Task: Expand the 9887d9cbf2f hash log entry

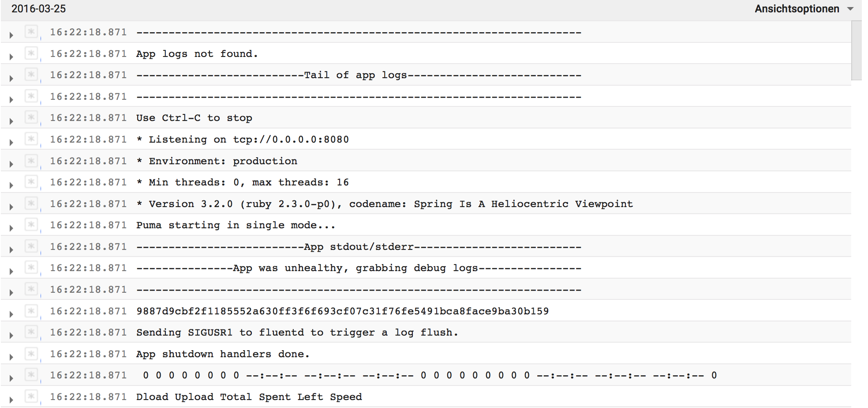Action: coord(11,314)
